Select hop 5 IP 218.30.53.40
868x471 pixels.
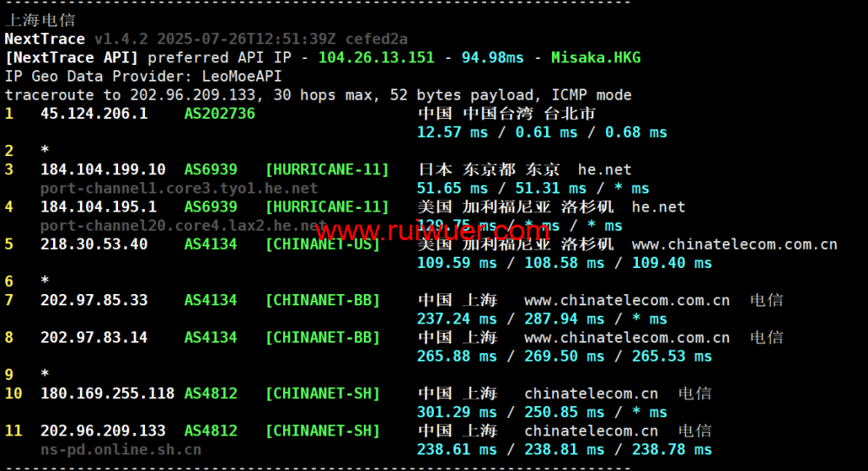click(x=94, y=245)
